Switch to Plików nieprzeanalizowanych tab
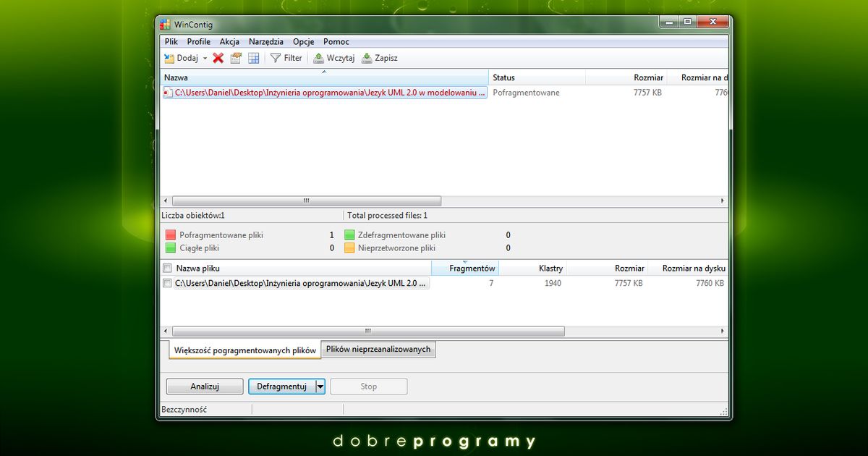868x456 pixels. (x=378, y=350)
